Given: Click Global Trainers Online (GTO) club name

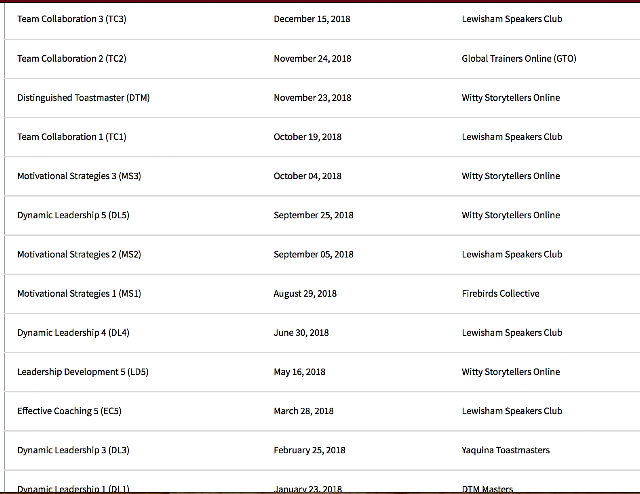Looking at the screenshot, I should (519, 58).
